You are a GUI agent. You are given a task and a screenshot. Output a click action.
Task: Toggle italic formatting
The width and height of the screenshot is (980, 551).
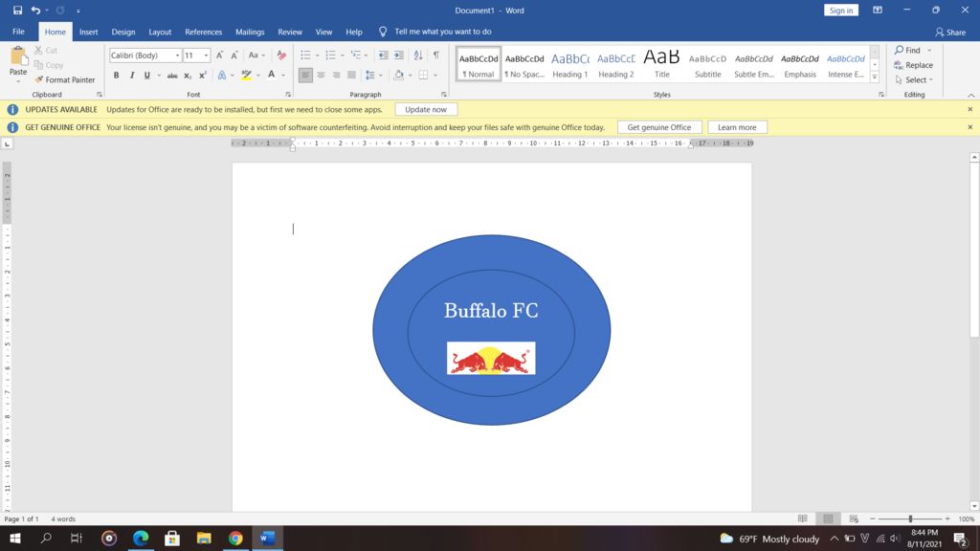pyautogui.click(x=132, y=76)
